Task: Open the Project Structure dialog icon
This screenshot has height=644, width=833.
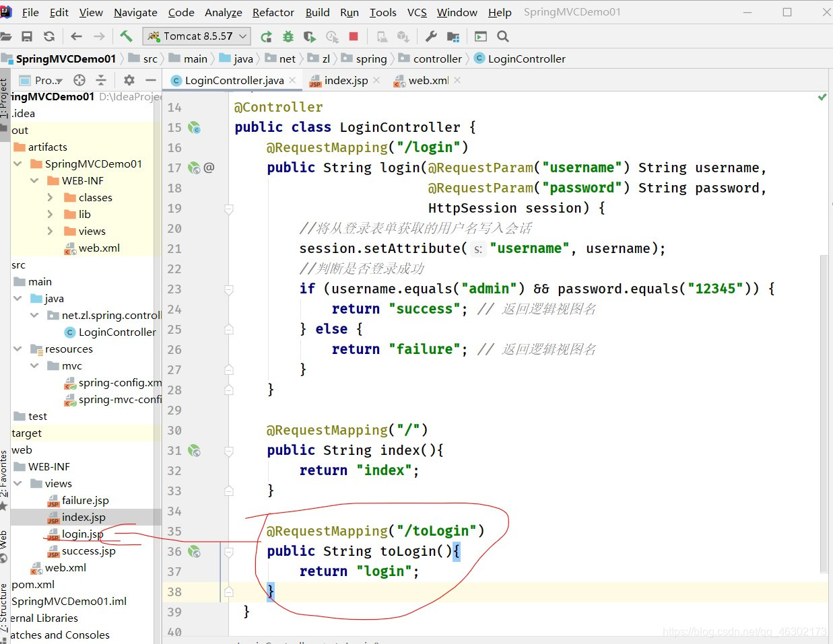Action: [453, 36]
